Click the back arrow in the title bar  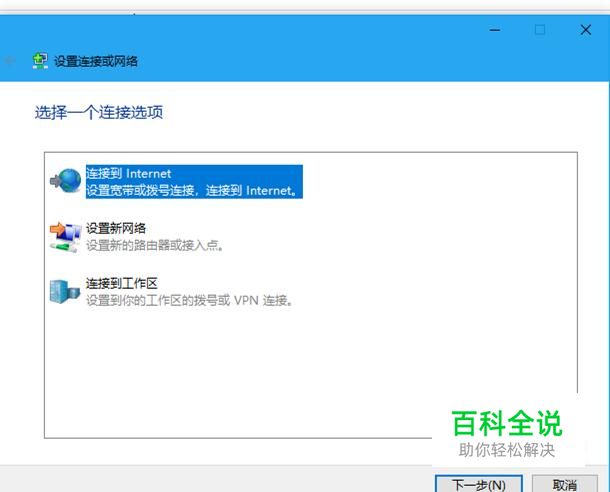point(9,61)
